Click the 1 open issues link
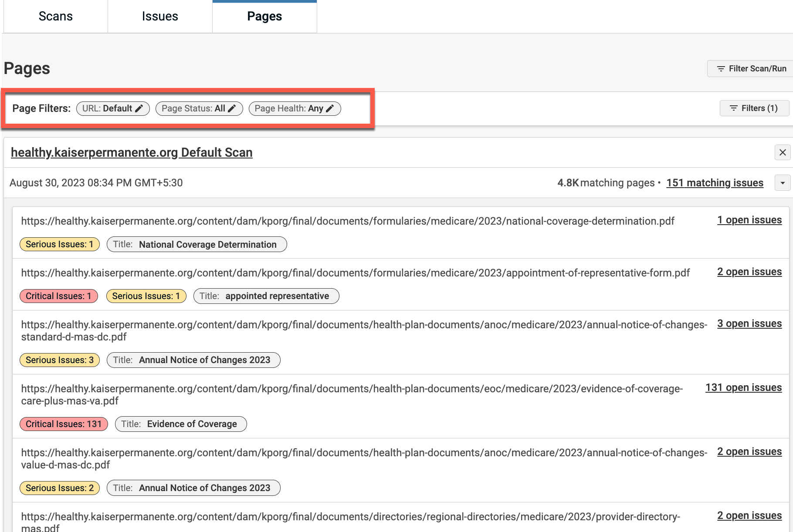The height and width of the screenshot is (532, 793). click(749, 220)
